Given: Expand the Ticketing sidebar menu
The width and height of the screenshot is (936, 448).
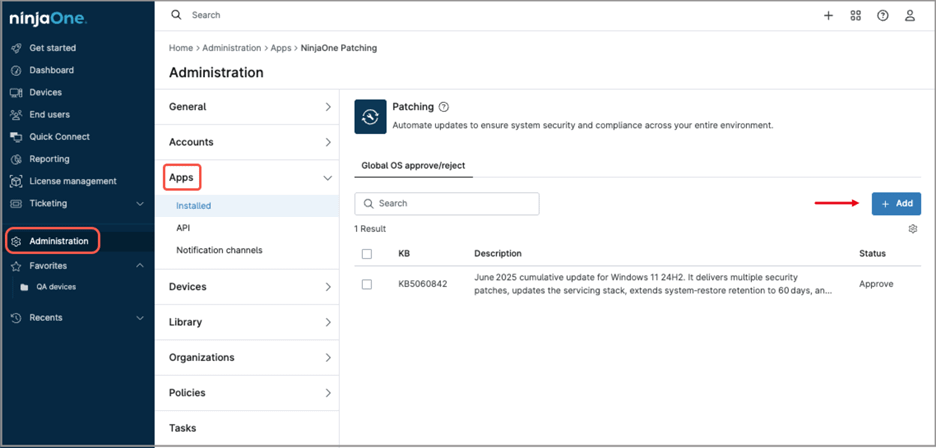Looking at the screenshot, I should click(x=139, y=204).
